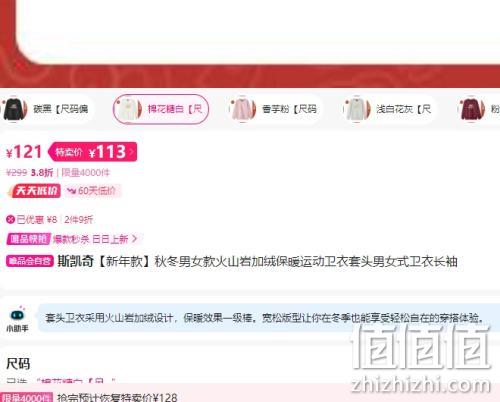500x402 pixels.
Task: Click the 天天低价 badge
Action: pos(34,191)
